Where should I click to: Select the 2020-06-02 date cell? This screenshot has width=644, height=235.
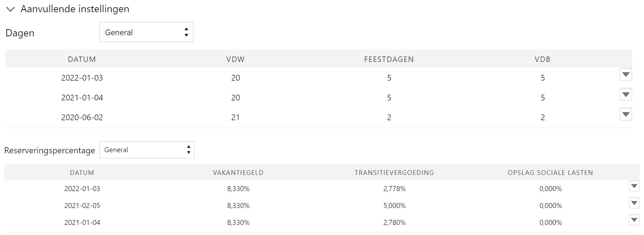pyautogui.click(x=82, y=117)
